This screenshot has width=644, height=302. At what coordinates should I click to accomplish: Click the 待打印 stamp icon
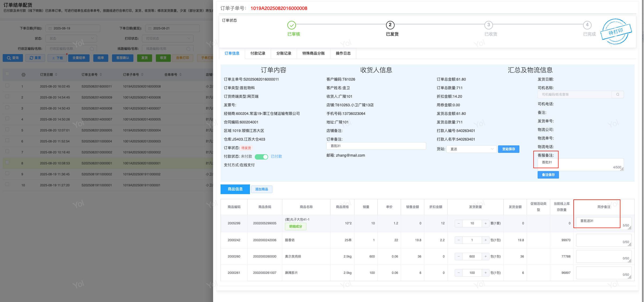tap(616, 32)
